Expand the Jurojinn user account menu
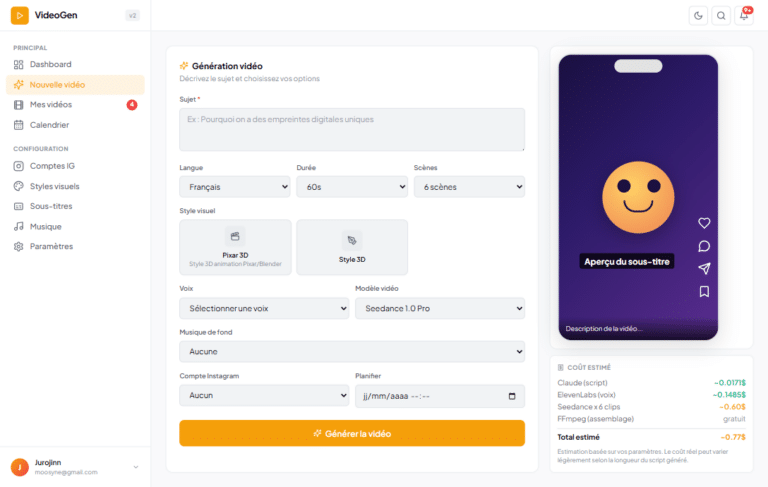 (136, 467)
